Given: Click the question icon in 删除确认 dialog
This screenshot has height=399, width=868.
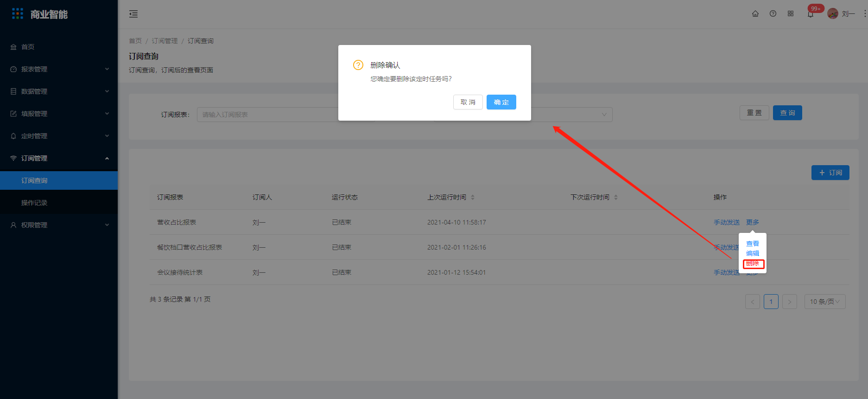Looking at the screenshot, I should pos(358,65).
